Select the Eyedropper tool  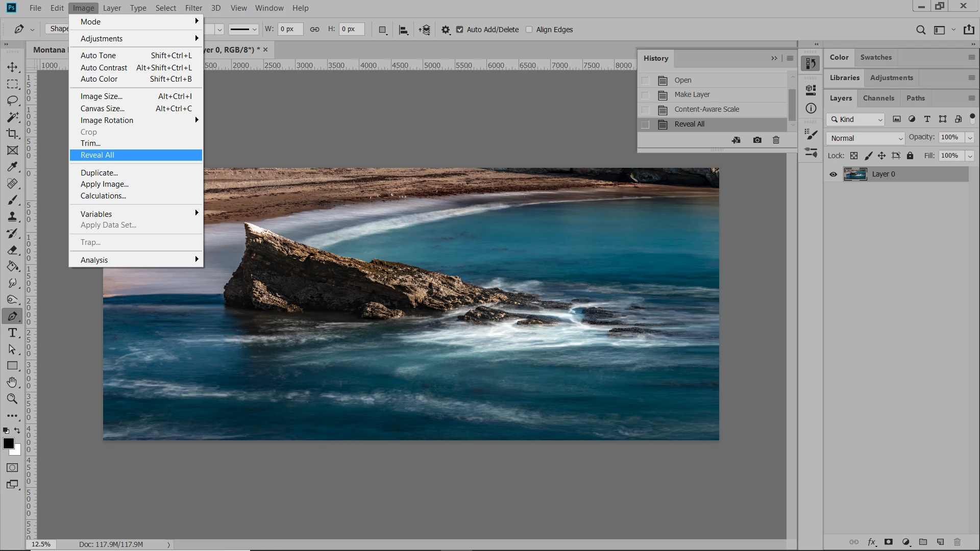click(12, 167)
